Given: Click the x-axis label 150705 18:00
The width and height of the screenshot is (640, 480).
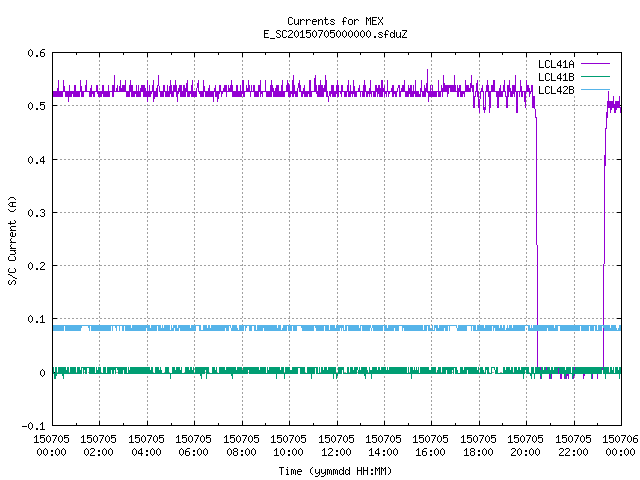Looking at the screenshot, I should (478, 446).
